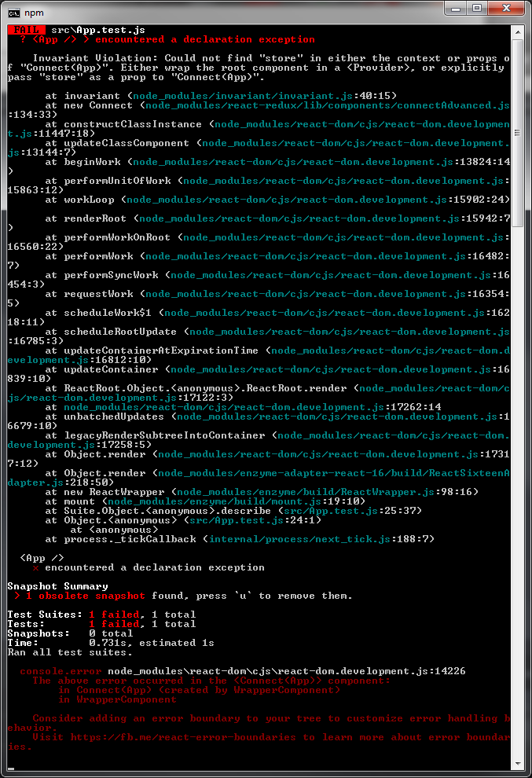Click the 'at updateClassComponent' stack line
Screen dimensions: 532x778
(x=259, y=148)
